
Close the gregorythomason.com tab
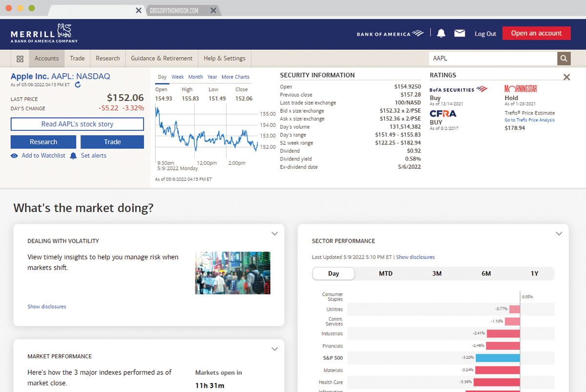[213, 10]
